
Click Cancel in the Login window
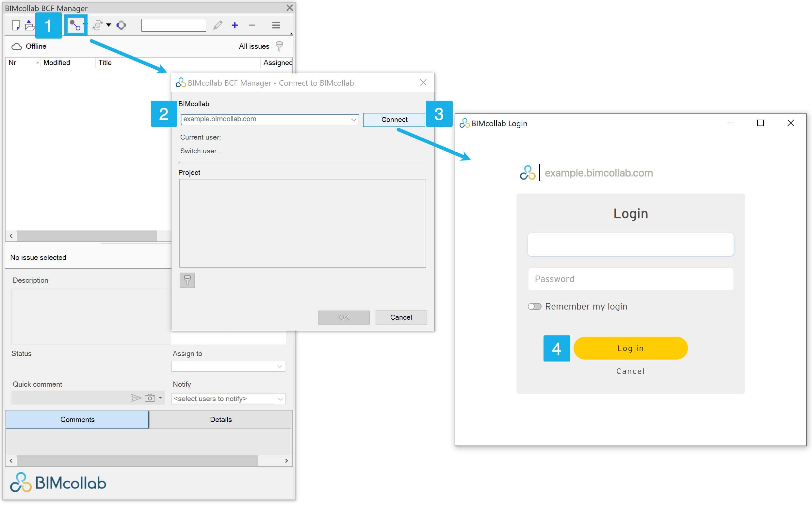point(630,371)
